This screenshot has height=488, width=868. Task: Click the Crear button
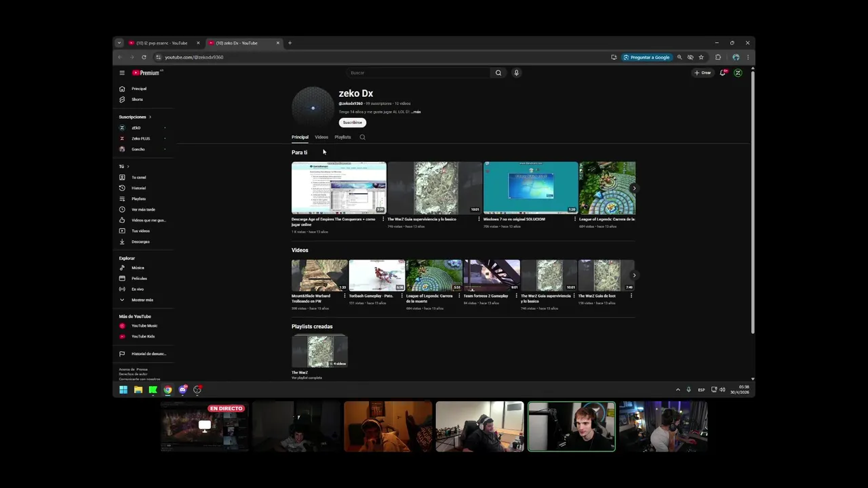[703, 73]
